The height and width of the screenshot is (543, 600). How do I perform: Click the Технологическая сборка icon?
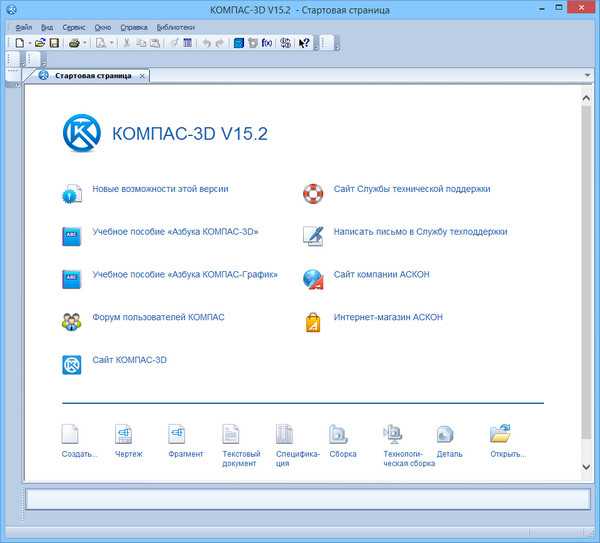[393, 434]
